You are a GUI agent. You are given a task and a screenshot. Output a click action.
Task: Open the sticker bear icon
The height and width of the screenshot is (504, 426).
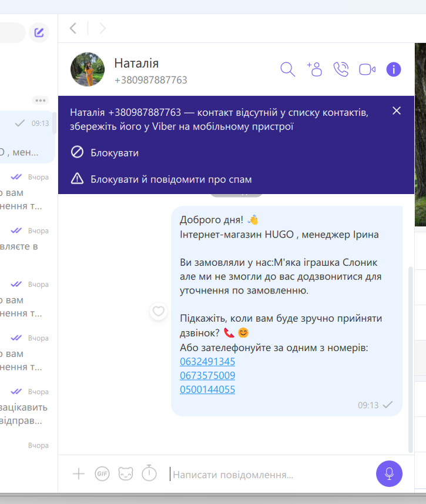[126, 474]
